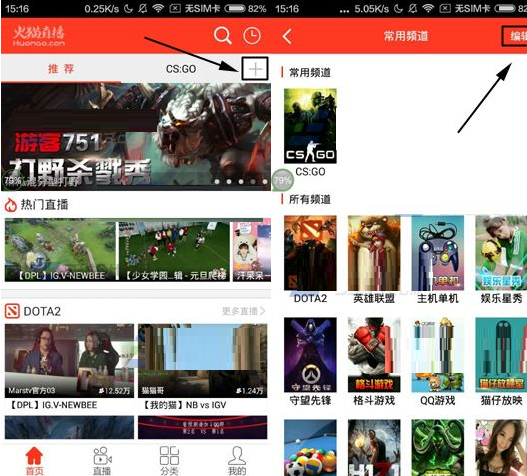Click the 热门直播 section header
The width and height of the screenshot is (527, 476).
point(36,204)
